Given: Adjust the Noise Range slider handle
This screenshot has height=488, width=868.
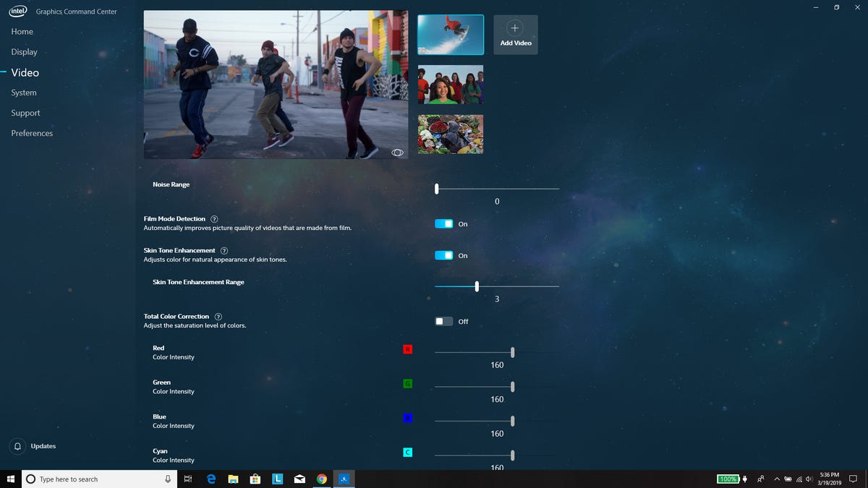Looking at the screenshot, I should [x=436, y=188].
